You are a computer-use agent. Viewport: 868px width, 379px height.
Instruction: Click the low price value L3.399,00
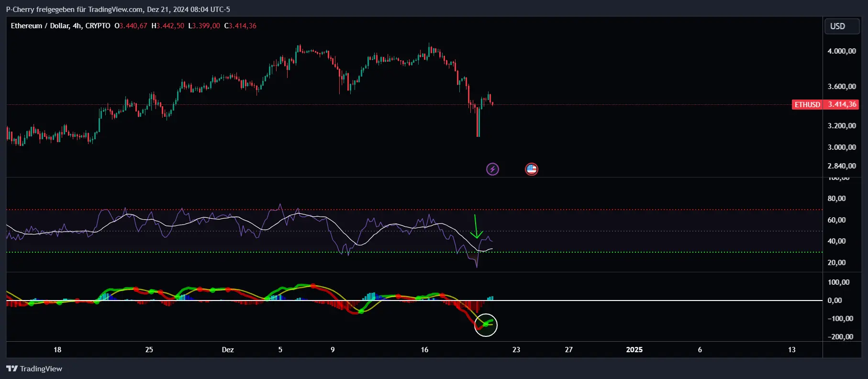coord(204,26)
